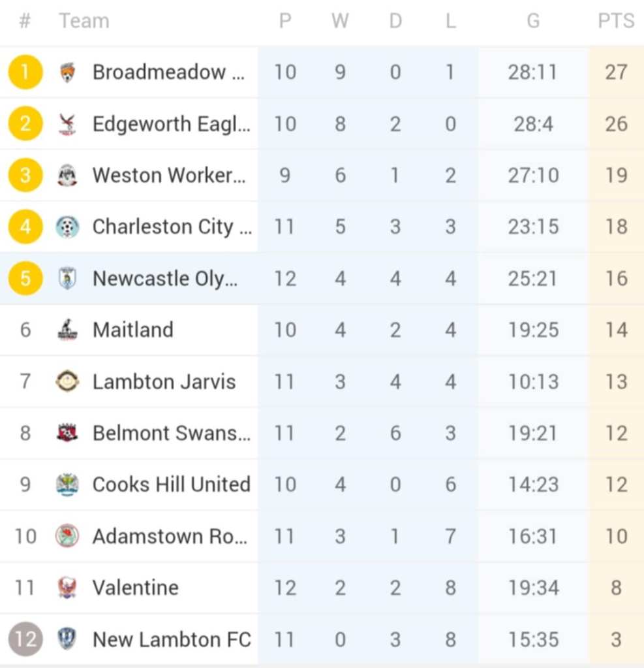Click the Lambton Jarvis round badge
The width and height of the screenshot is (644, 668).
[x=67, y=381]
